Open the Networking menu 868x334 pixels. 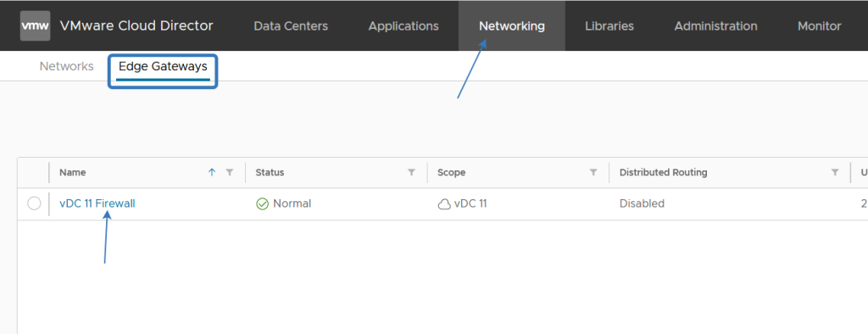511,26
